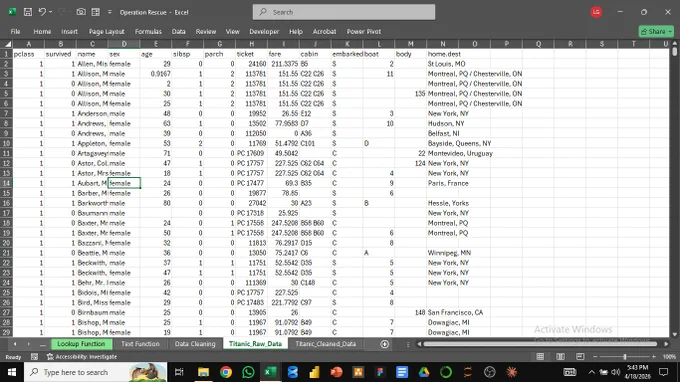Select column N header
Viewport: 680px width, 382px height.
click(442, 44)
